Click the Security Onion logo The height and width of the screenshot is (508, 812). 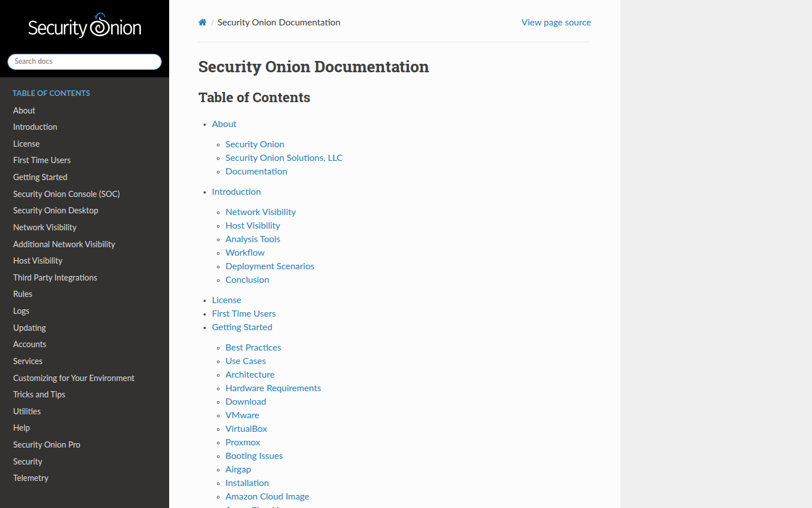click(85, 26)
